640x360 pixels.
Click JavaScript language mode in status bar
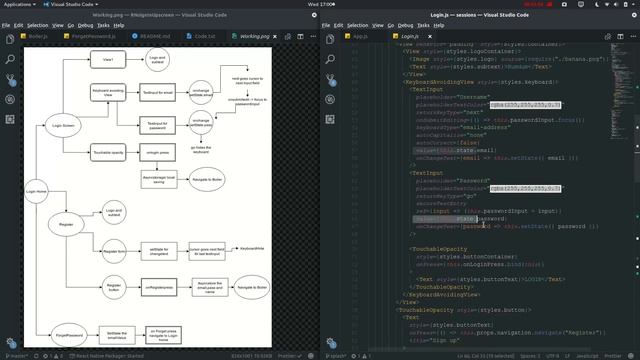(x=587, y=356)
